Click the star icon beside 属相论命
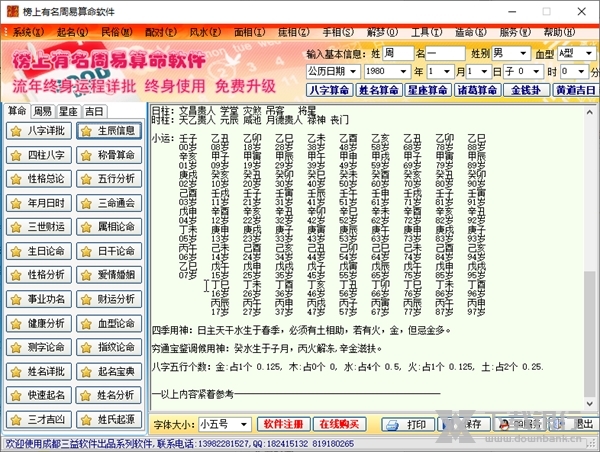 [x=86, y=227]
